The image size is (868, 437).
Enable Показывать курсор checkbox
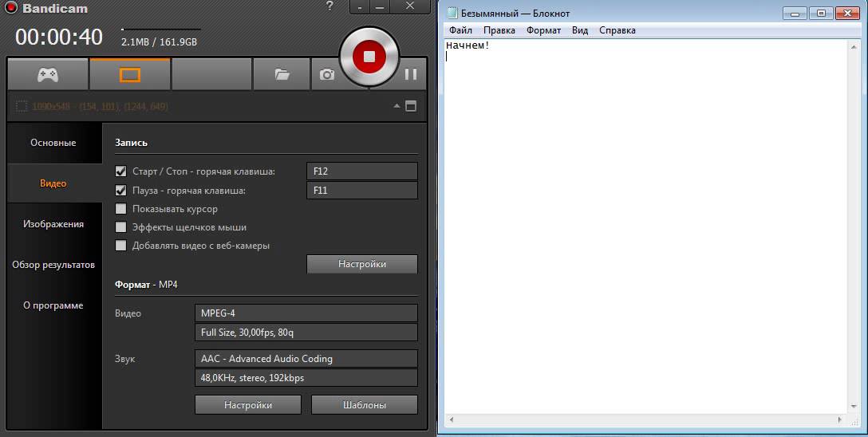(120, 209)
